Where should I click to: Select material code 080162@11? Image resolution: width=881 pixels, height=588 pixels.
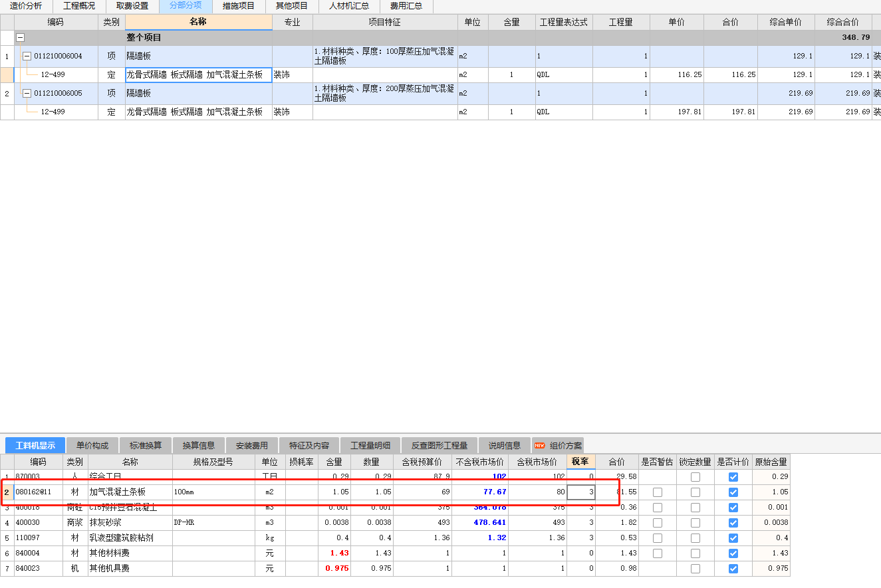(x=39, y=492)
